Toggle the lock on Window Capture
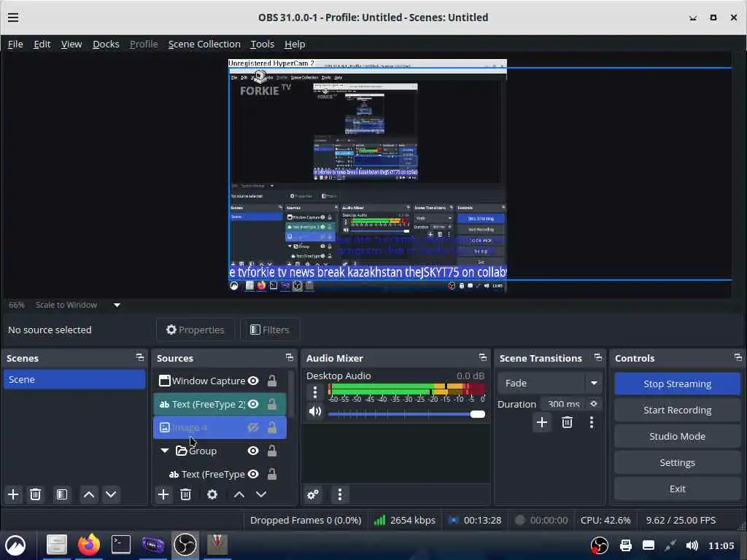Image resolution: width=747 pixels, height=560 pixels. point(271,381)
